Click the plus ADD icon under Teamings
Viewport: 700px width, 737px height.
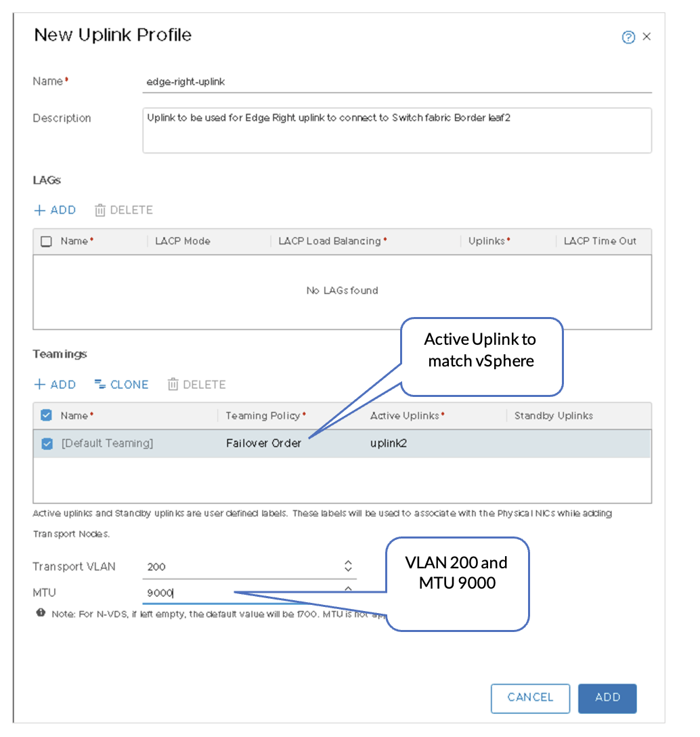(x=39, y=385)
